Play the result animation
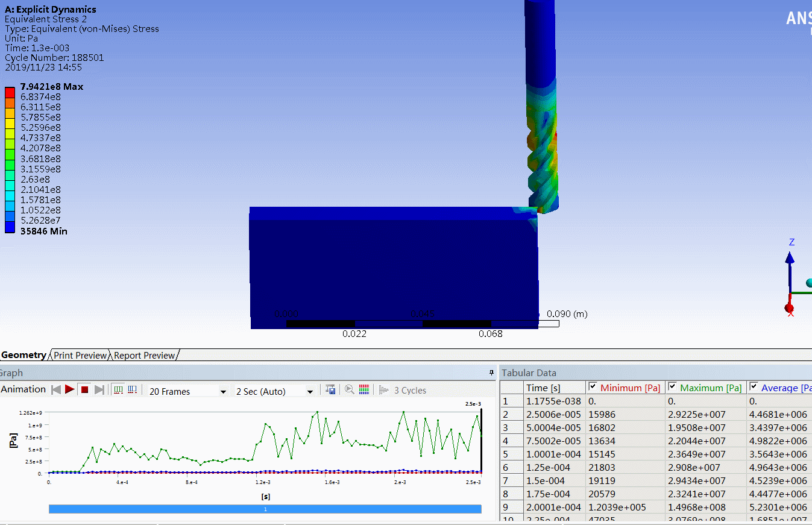 click(70, 390)
